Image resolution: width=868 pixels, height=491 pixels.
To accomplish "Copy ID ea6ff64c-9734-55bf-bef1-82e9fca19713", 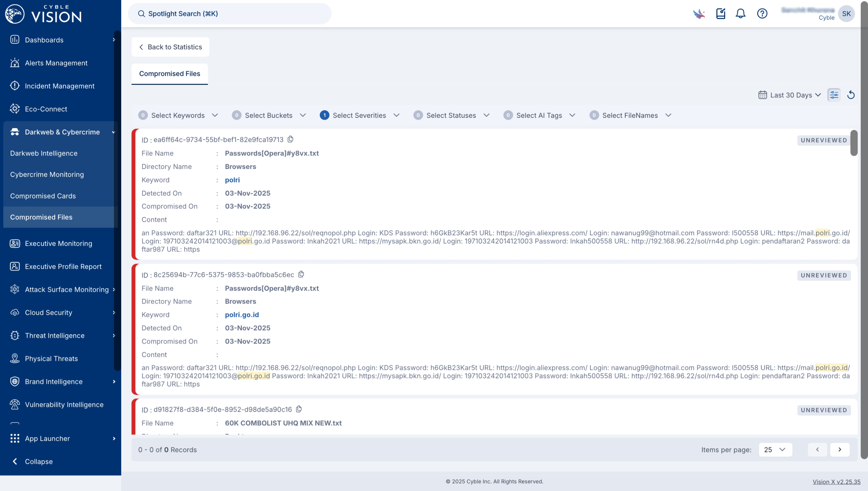I will tap(290, 139).
